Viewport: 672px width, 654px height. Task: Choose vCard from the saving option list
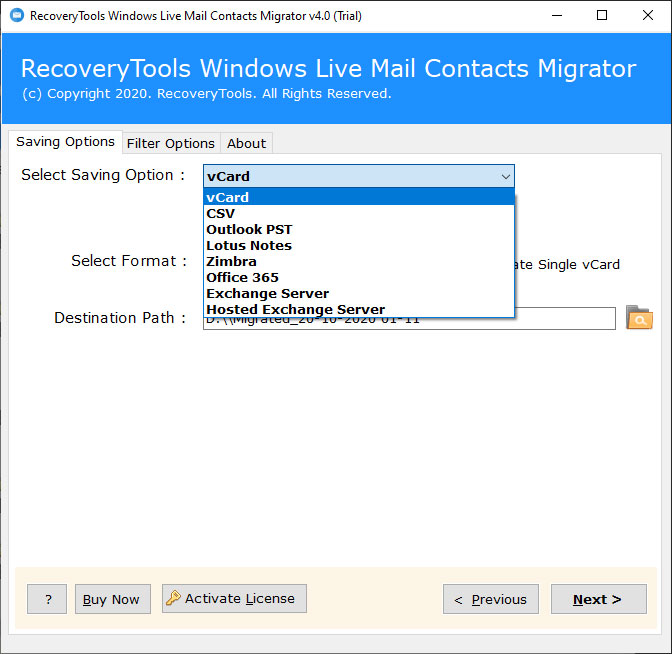pyautogui.click(x=359, y=197)
